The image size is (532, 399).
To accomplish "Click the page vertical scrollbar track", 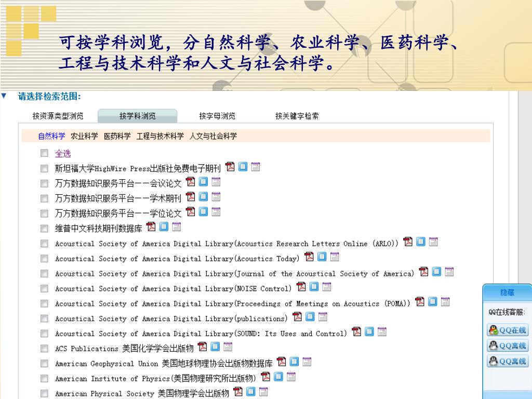I will pos(525,187).
